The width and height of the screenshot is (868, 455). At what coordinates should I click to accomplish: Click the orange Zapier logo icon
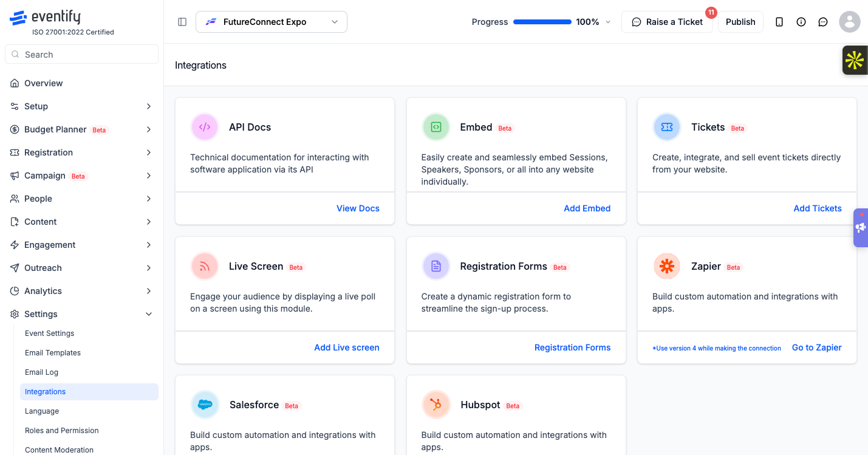pos(667,266)
